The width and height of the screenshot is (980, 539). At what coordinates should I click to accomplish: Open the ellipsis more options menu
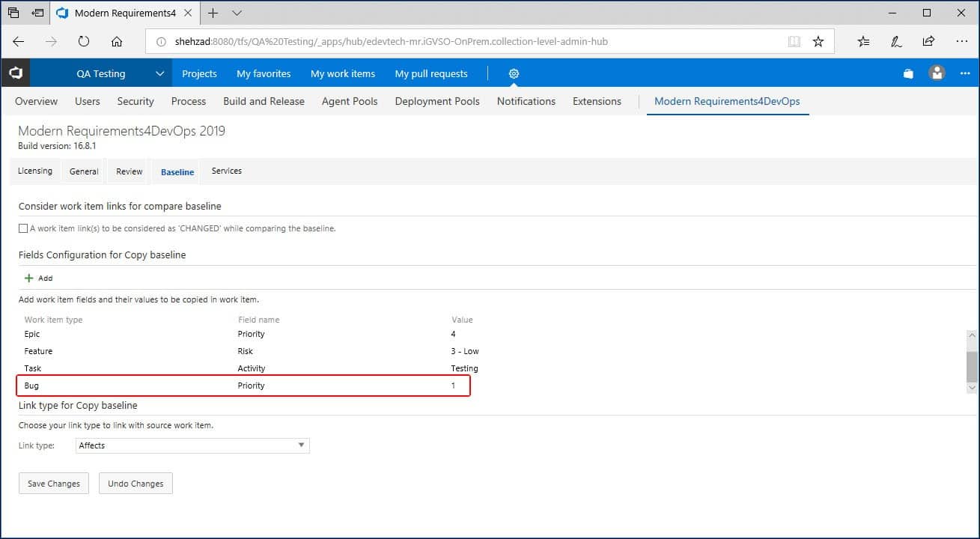965,73
